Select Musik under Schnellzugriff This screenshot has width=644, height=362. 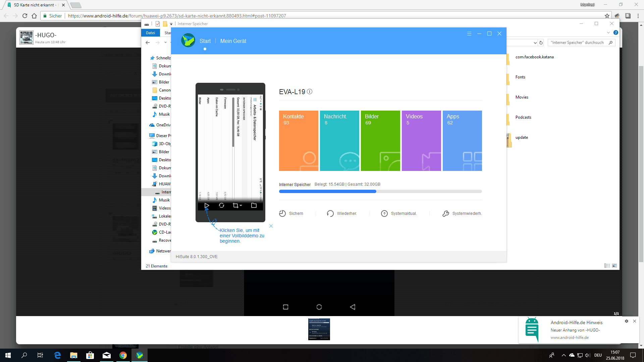(x=161, y=114)
